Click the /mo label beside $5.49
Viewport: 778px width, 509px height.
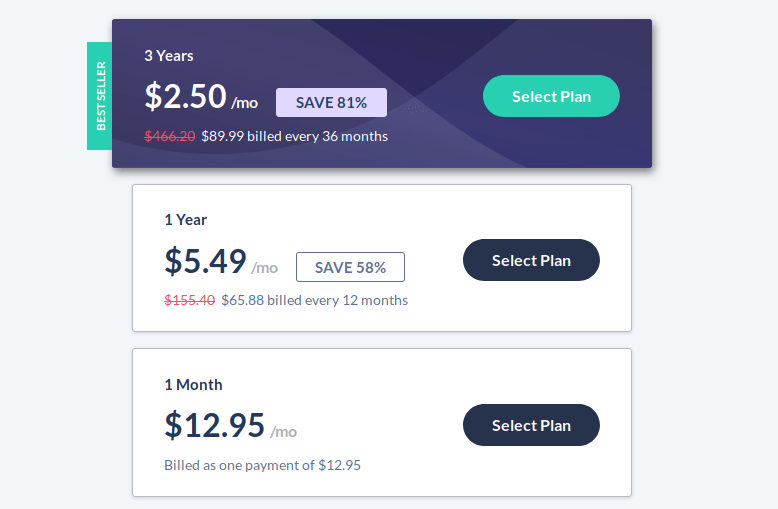tap(265, 268)
